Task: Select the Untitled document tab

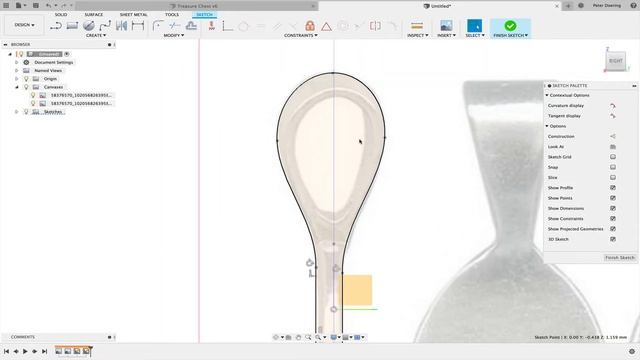Action: tap(440, 6)
